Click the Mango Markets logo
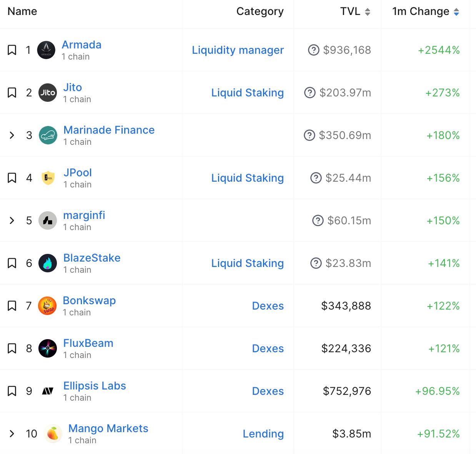This screenshot has height=454, width=476. 53,434
